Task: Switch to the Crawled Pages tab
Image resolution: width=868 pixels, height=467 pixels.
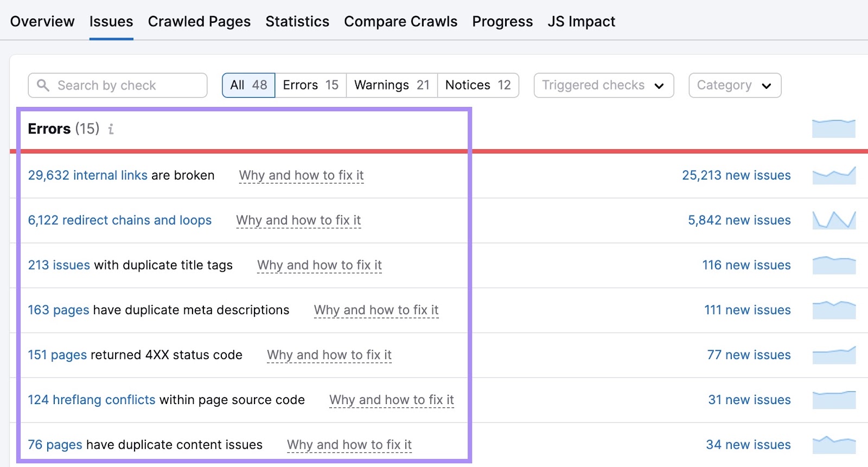Action: click(199, 22)
